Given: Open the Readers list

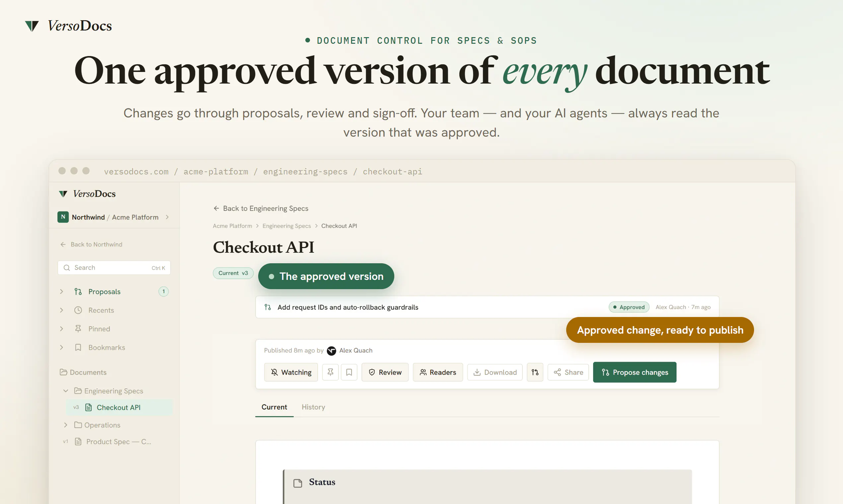Looking at the screenshot, I should tap(438, 372).
